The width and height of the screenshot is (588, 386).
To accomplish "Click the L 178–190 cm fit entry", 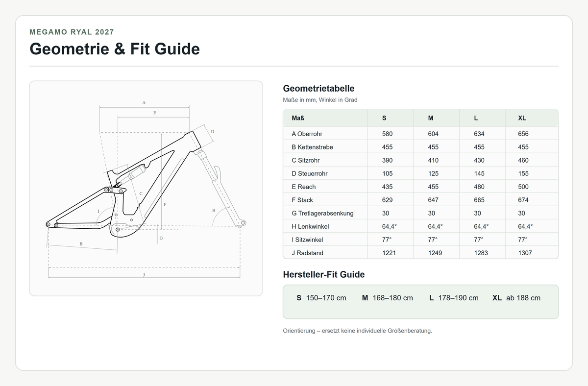I will tap(454, 298).
